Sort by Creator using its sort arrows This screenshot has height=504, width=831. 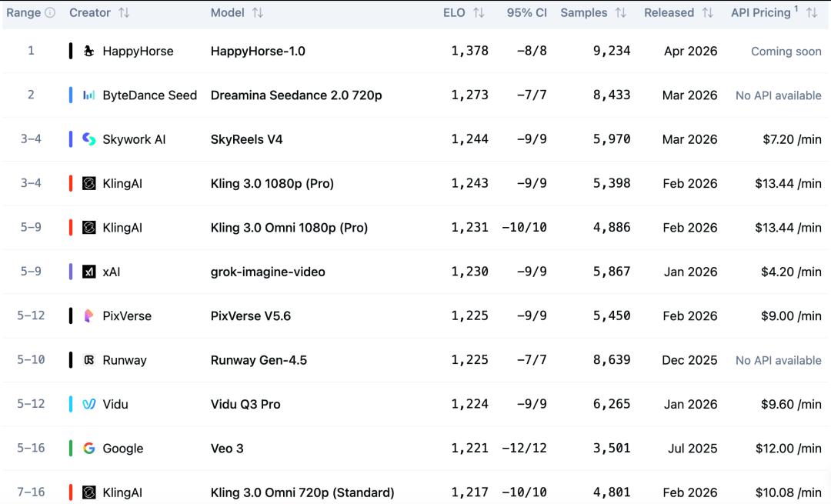(x=124, y=13)
